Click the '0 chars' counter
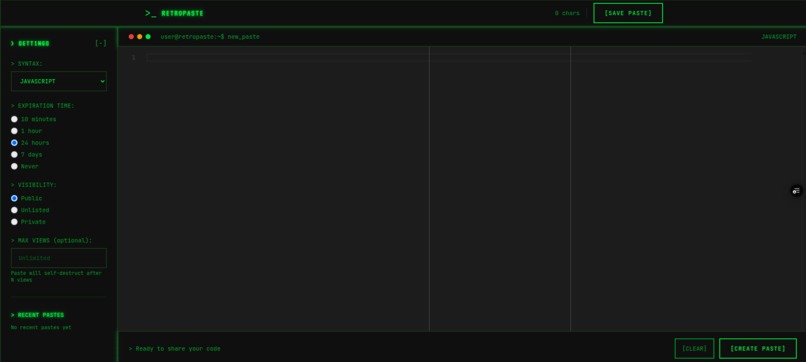Image resolution: width=806 pixels, height=362 pixels. [567, 13]
